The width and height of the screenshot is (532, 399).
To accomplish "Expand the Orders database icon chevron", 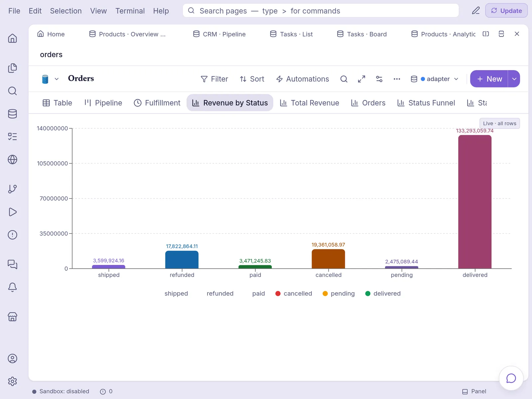I will point(57,79).
